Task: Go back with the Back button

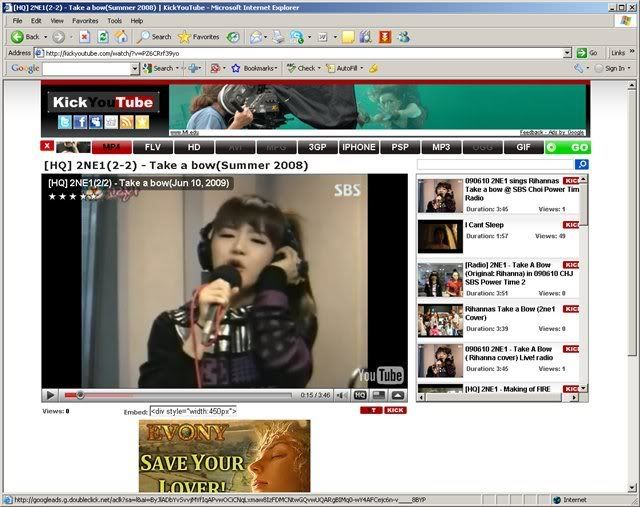Action: [25, 37]
